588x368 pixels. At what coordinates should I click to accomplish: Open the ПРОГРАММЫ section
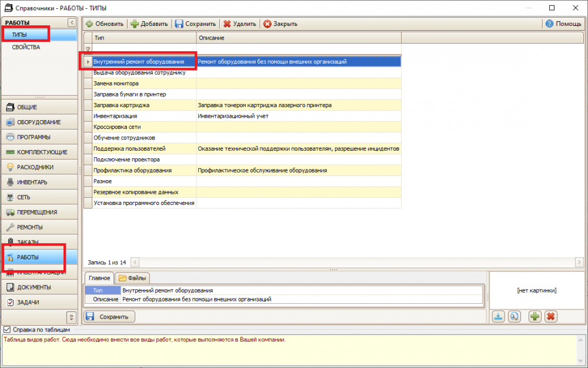tap(40, 137)
